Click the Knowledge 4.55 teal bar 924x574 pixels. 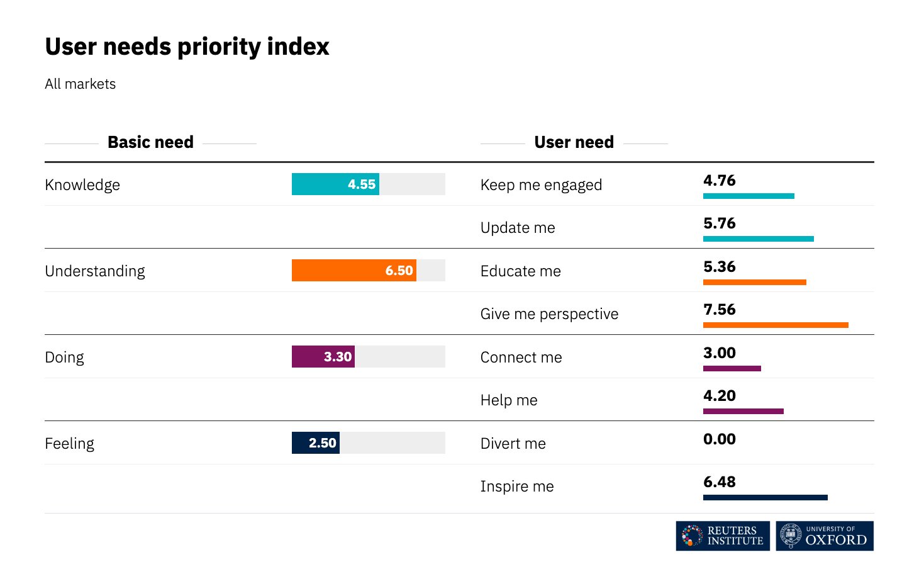coord(335,184)
